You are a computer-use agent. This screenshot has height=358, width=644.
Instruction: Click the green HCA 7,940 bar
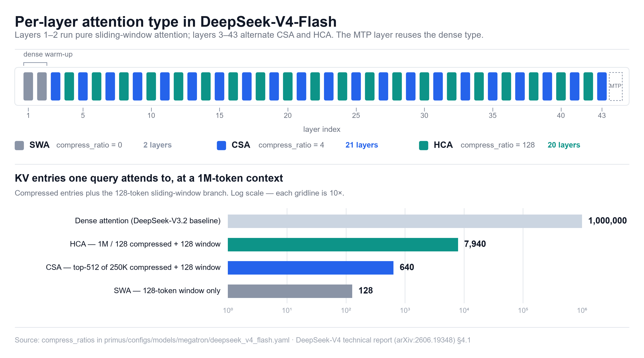(343, 244)
